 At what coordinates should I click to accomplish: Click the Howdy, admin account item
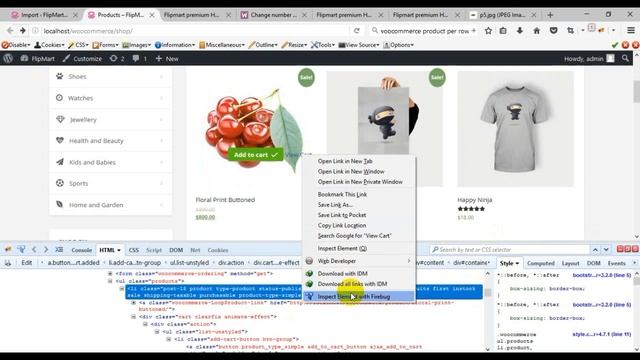(589, 59)
